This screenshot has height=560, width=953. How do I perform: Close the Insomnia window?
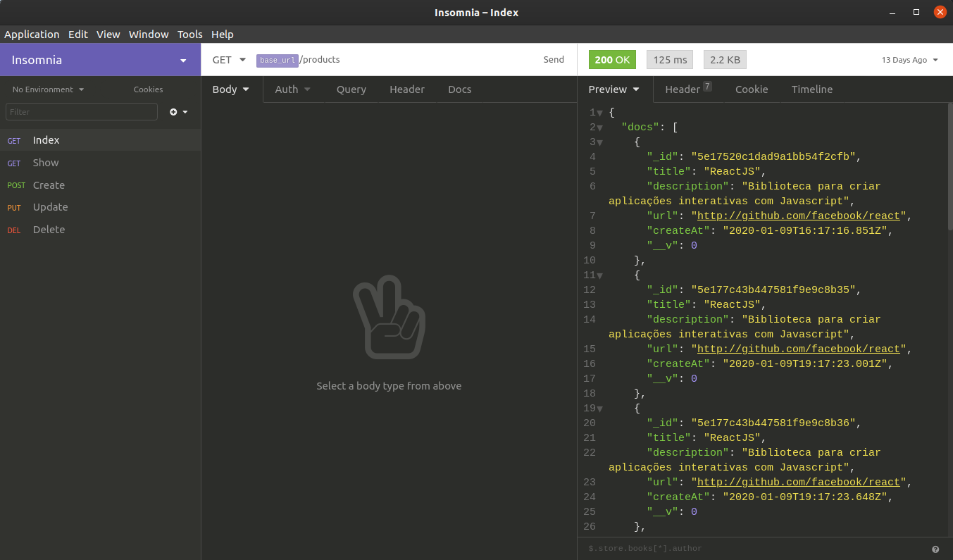point(940,12)
